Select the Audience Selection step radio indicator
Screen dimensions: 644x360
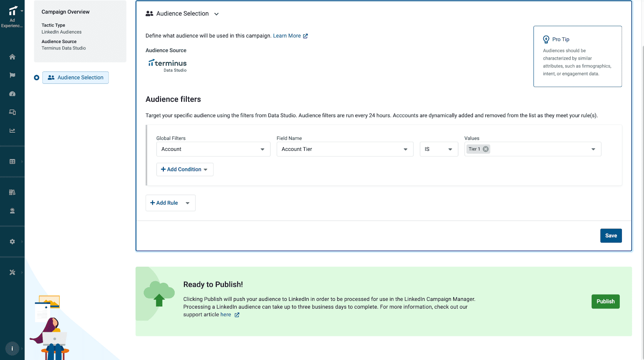[37, 78]
